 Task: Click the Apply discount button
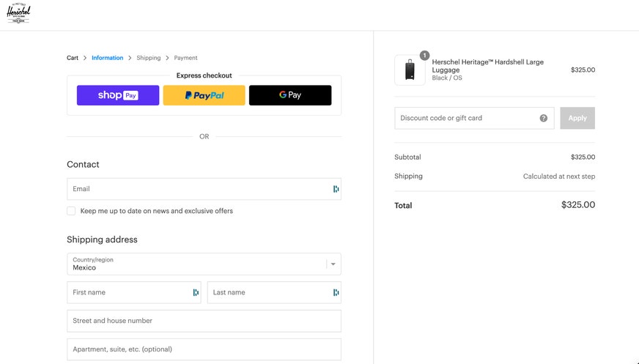577,118
